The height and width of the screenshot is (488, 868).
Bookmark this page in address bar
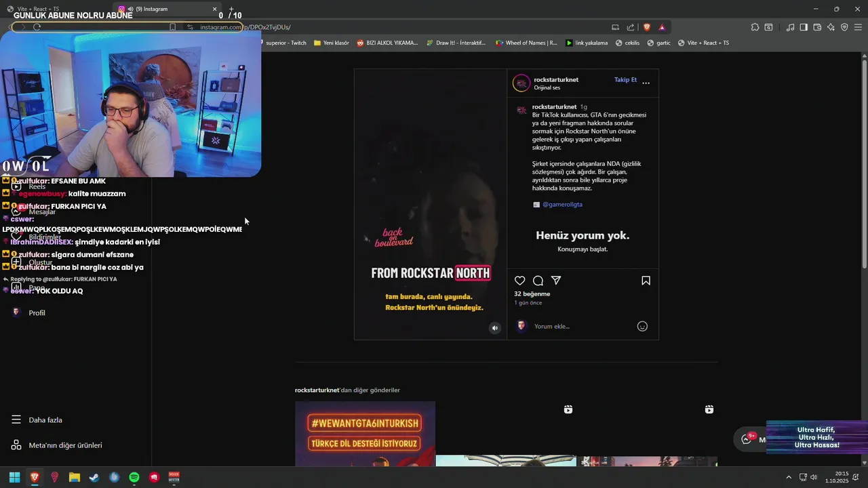tap(172, 27)
